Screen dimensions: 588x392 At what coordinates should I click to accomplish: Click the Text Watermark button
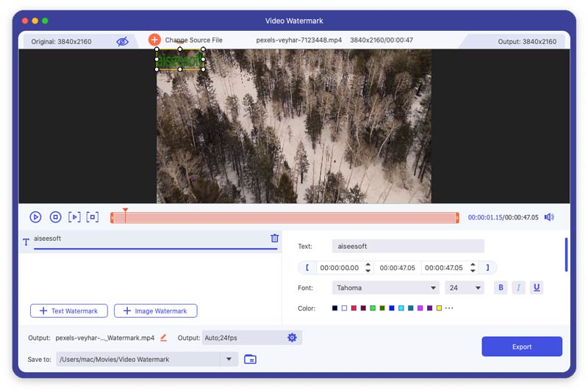[69, 311]
